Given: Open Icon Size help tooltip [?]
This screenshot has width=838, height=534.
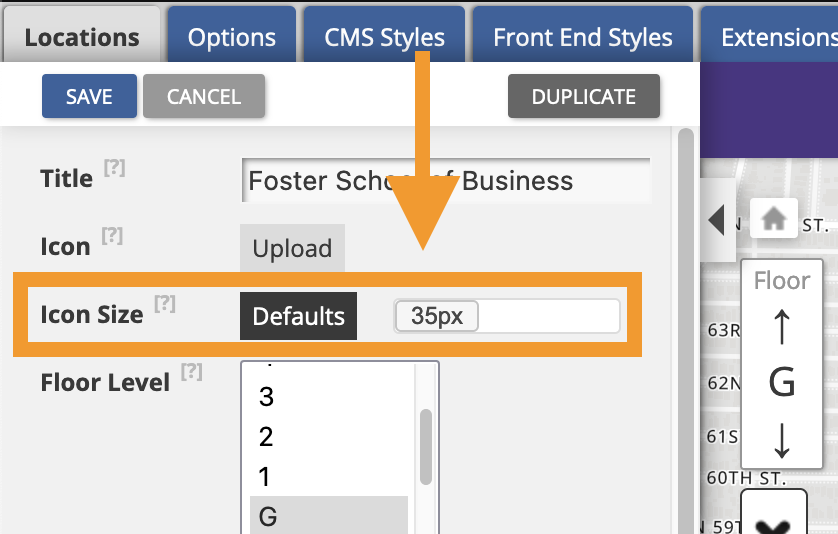Looking at the screenshot, I should coord(165,304).
